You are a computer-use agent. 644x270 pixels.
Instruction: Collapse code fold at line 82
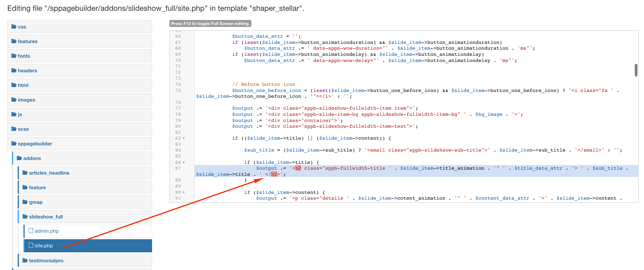[184, 138]
